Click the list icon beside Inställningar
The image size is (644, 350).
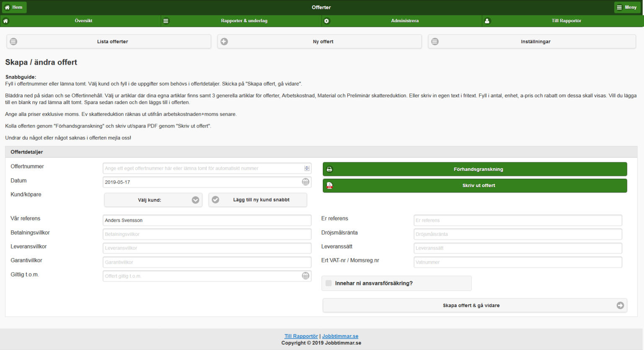tap(435, 41)
